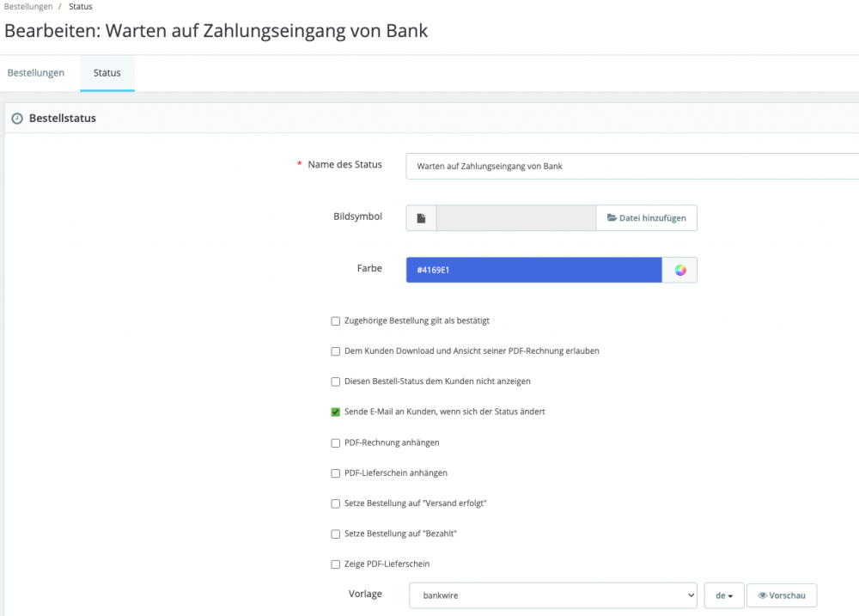Screen dimensions: 859x616
Task: Enable 'Diesen Bestell-Status dem Kunden nicht anzeigen'
Action: point(335,381)
